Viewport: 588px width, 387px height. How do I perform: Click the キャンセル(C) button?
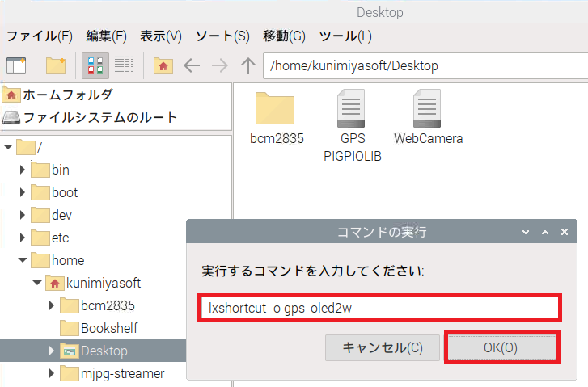383,347
